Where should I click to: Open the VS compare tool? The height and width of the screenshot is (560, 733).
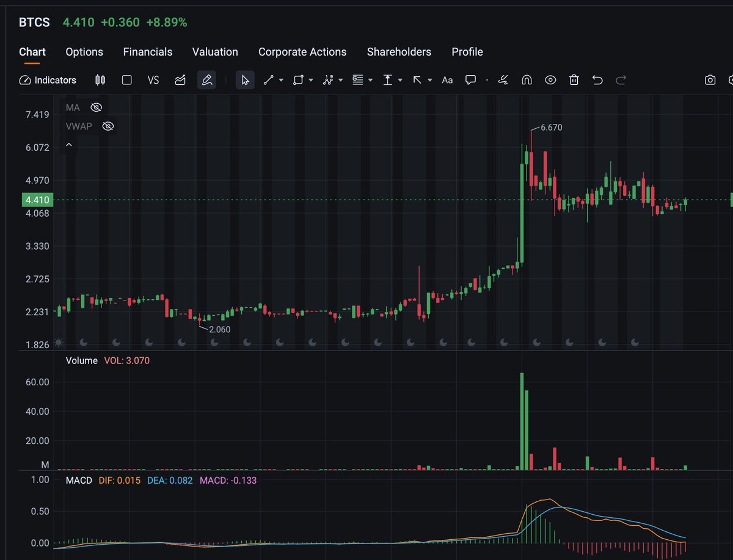click(153, 80)
